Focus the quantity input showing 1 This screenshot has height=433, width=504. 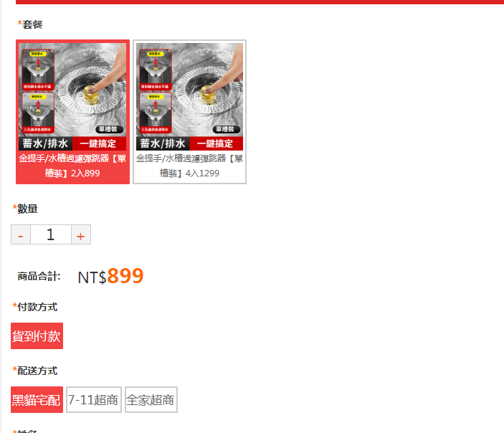click(x=51, y=234)
